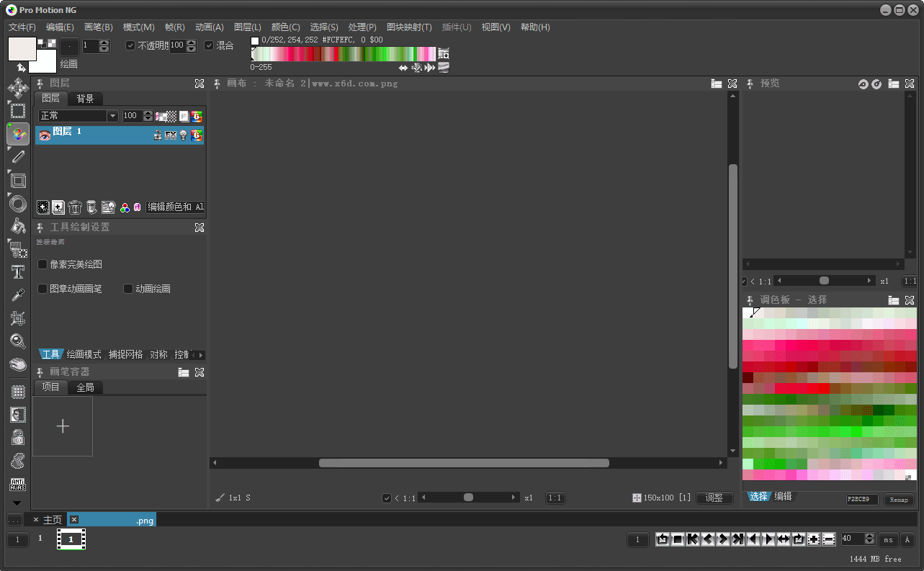Image resolution: width=924 pixels, height=571 pixels.
Task: Click the 编辑颜色和 Alpha button
Action: [175, 207]
